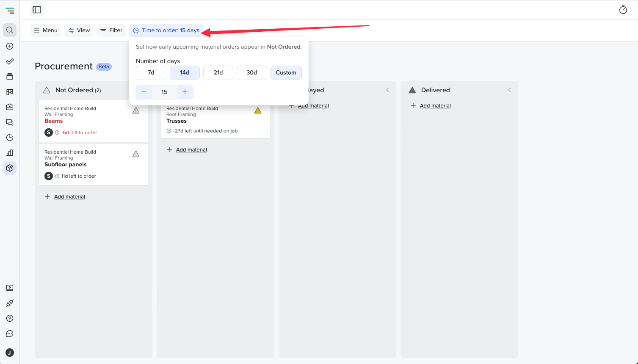The height and width of the screenshot is (364, 638).
Task: Open the video tutorials icon
Action: pyautogui.click(x=10, y=288)
